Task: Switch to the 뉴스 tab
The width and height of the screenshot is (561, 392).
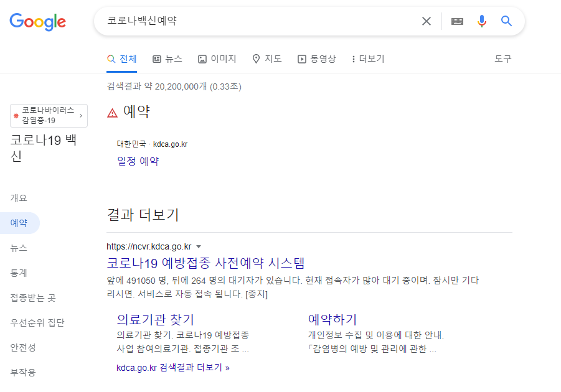Action: [167, 58]
